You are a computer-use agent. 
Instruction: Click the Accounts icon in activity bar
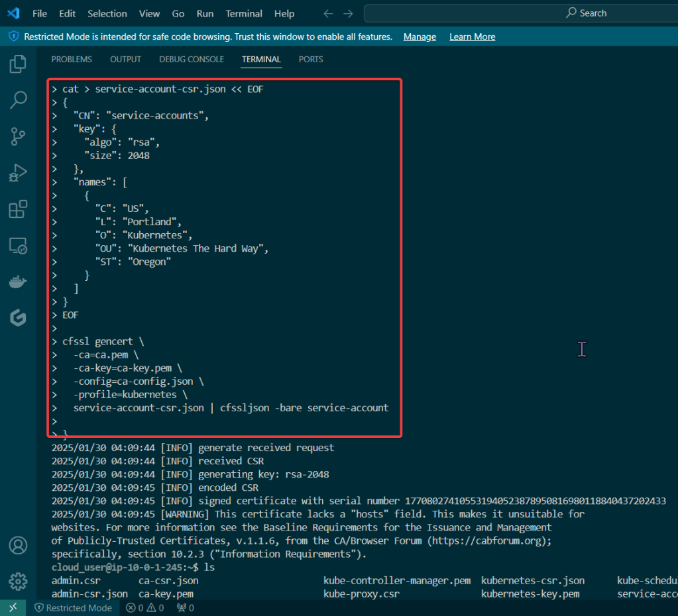click(x=18, y=546)
